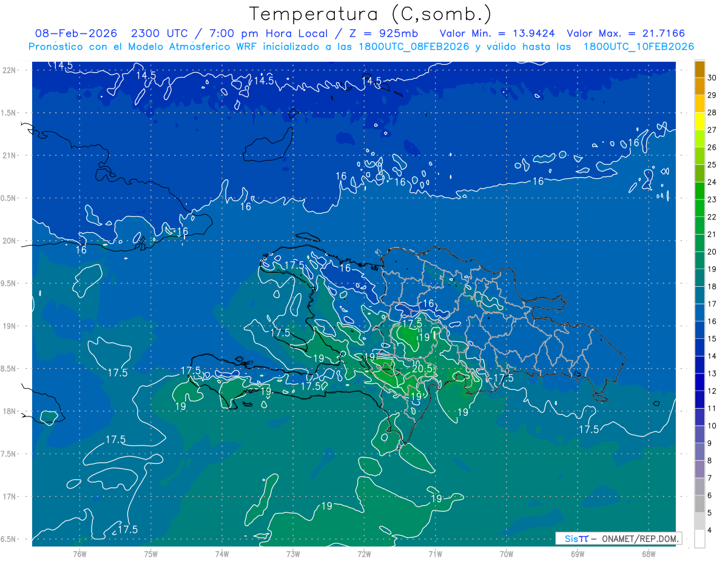Image resolution: width=728 pixels, height=562 pixels.
Task: Click the '71W' longitude axis label
Action: [435, 554]
